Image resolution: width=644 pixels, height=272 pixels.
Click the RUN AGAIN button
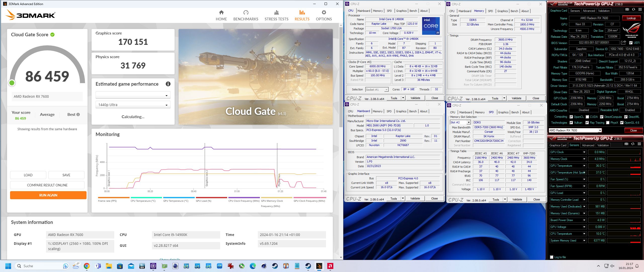point(48,195)
